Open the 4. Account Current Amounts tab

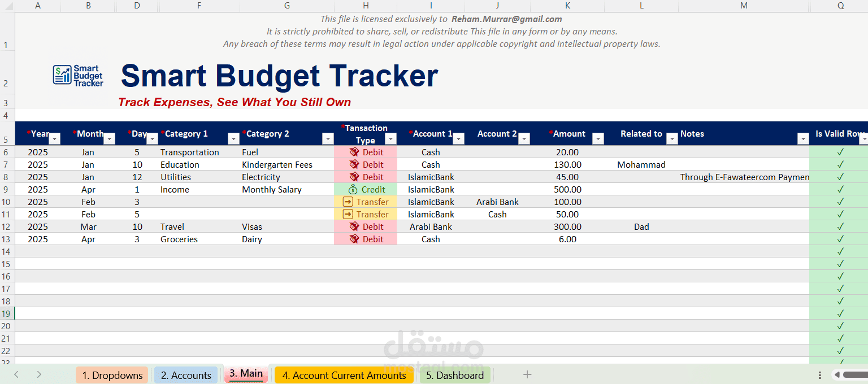click(344, 376)
